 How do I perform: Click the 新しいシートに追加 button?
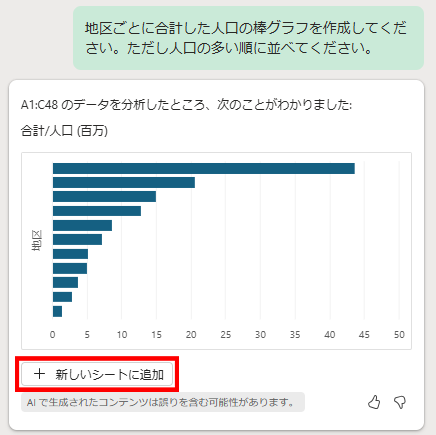pos(97,374)
